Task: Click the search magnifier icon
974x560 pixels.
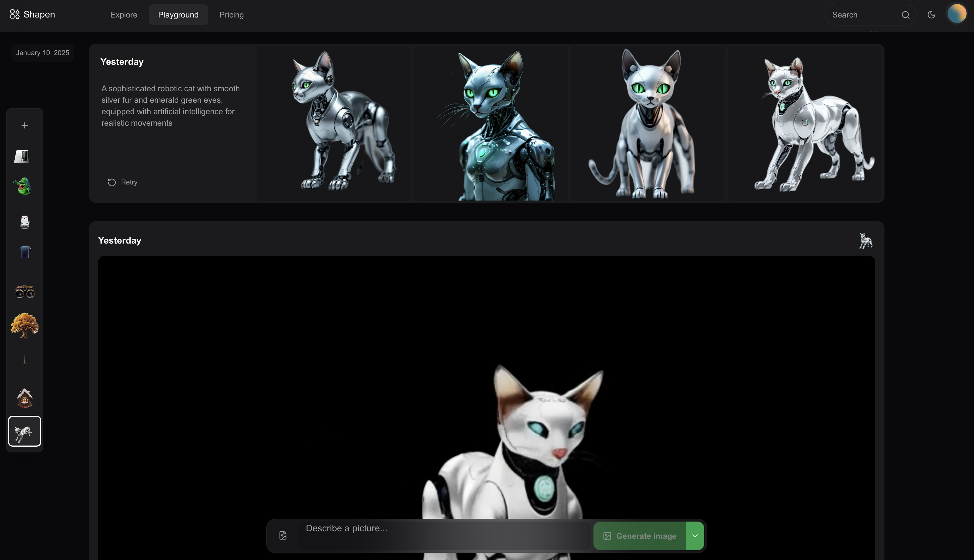Action: point(905,15)
